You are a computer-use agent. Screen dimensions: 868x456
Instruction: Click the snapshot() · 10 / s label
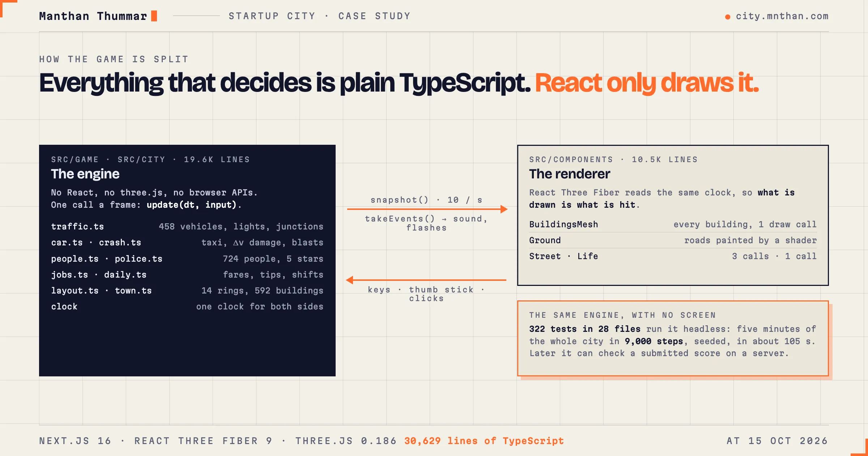pyautogui.click(x=426, y=200)
